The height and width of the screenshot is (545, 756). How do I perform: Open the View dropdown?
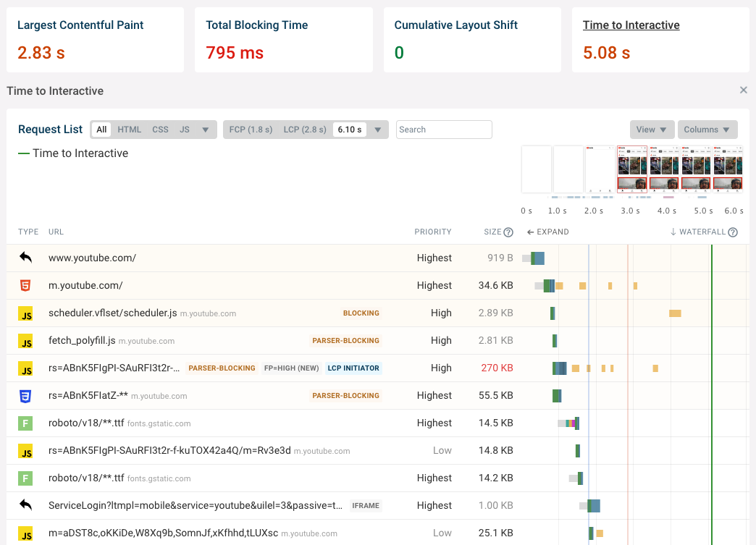[652, 130]
